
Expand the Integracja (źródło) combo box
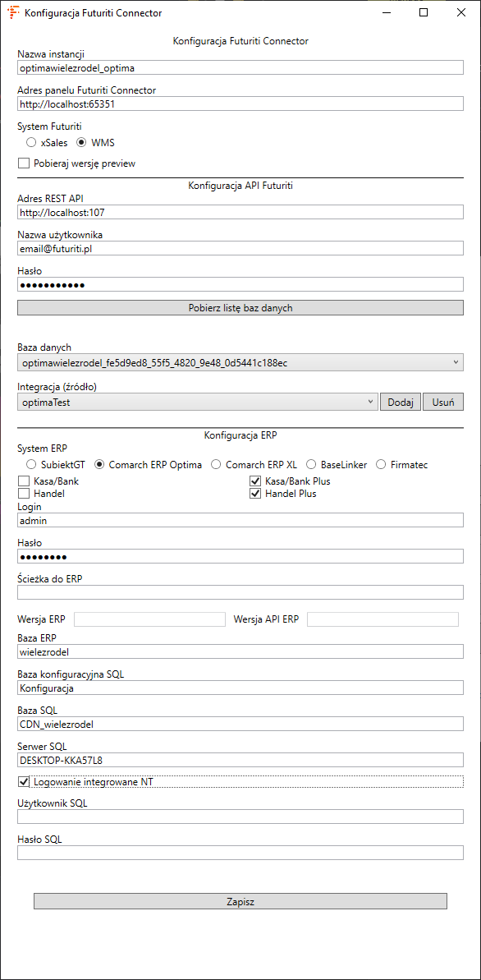click(x=197, y=402)
